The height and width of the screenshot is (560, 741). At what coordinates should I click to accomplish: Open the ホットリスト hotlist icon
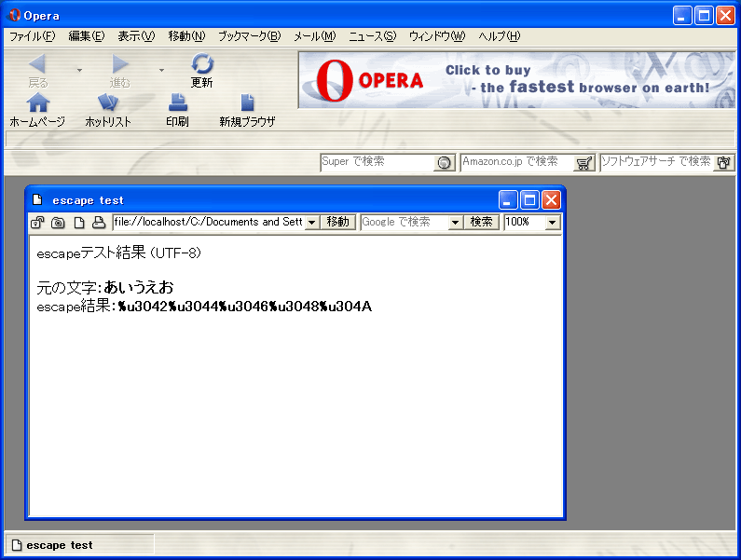[x=108, y=102]
